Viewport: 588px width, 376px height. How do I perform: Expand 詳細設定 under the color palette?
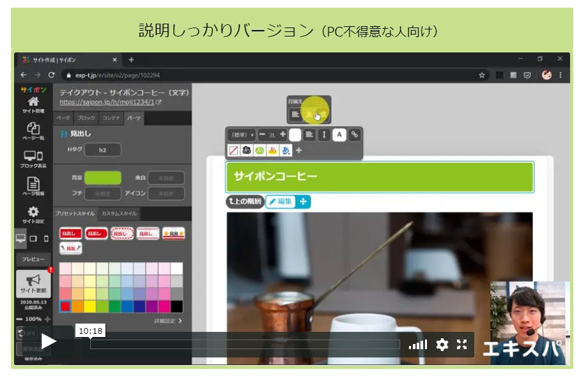tap(168, 320)
